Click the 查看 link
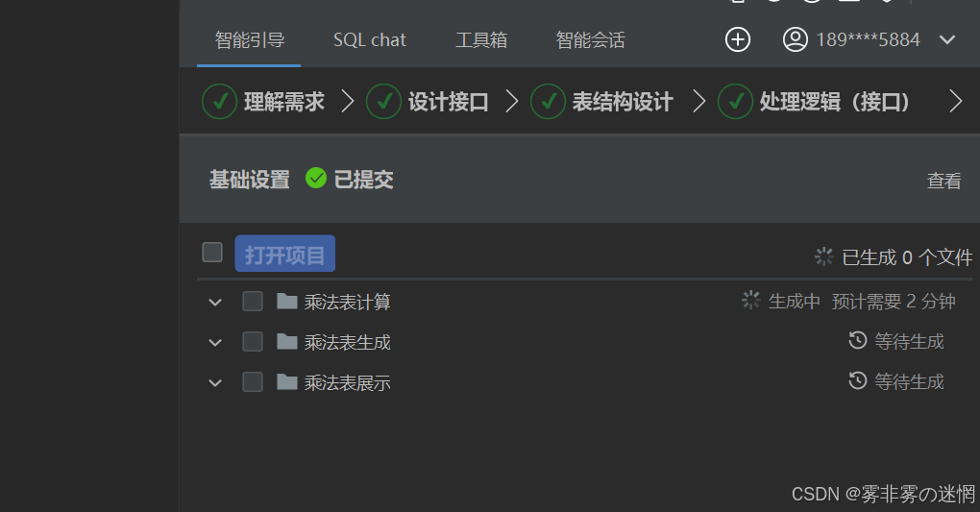 [x=943, y=181]
